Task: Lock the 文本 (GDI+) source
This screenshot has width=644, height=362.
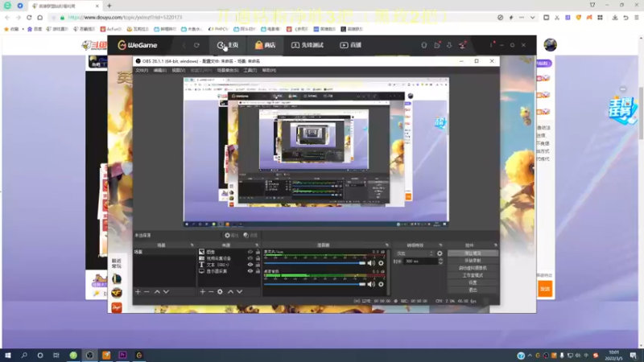Action: 258,265
